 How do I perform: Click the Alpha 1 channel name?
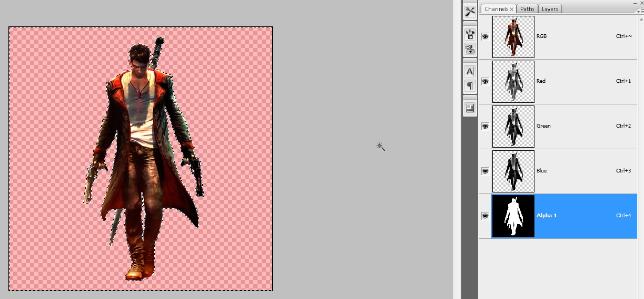[x=547, y=216]
